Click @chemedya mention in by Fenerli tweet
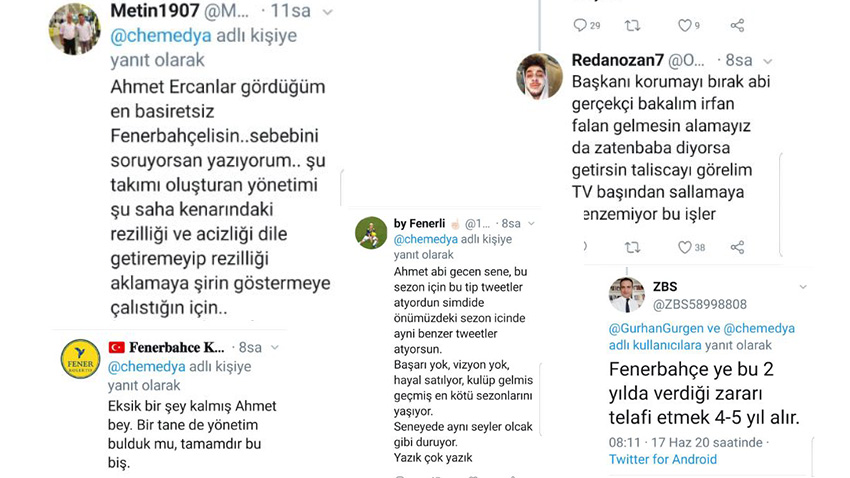The width and height of the screenshot is (850, 478). pyautogui.click(x=425, y=240)
